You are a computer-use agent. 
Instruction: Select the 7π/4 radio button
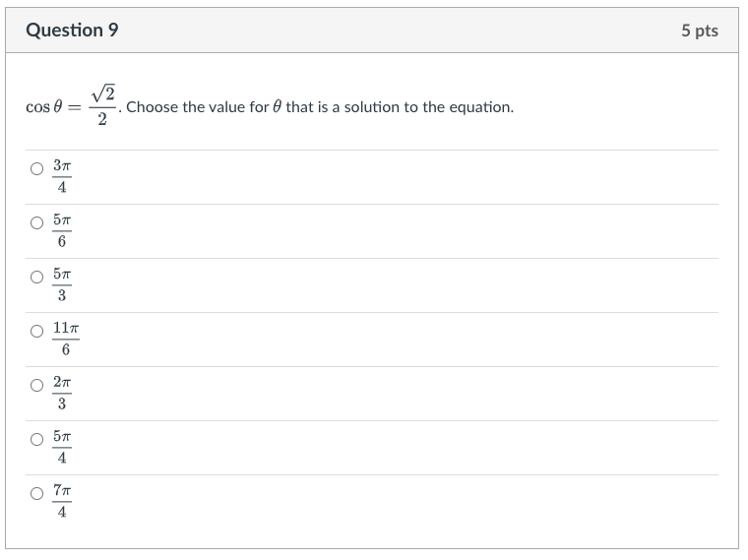(x=36, y=493)
